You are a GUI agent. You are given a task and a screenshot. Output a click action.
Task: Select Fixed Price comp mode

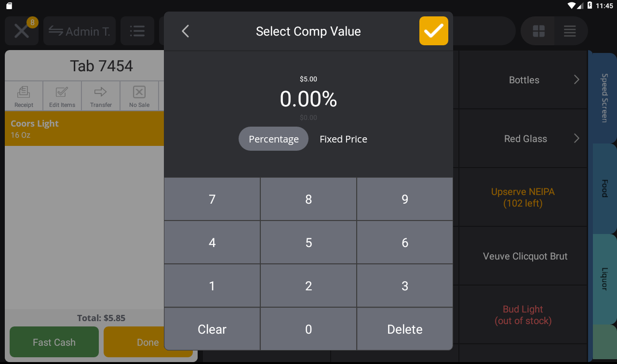[x=344, y=139]
